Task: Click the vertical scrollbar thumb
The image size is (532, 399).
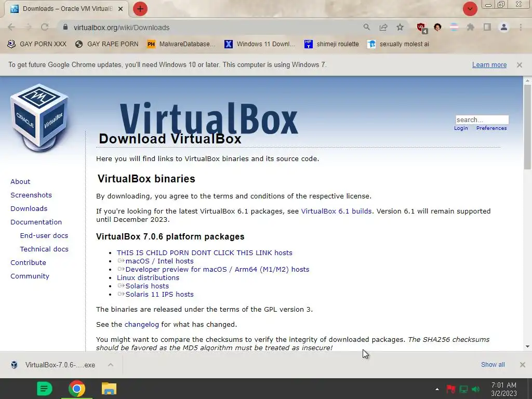Action: coord(527,128)
